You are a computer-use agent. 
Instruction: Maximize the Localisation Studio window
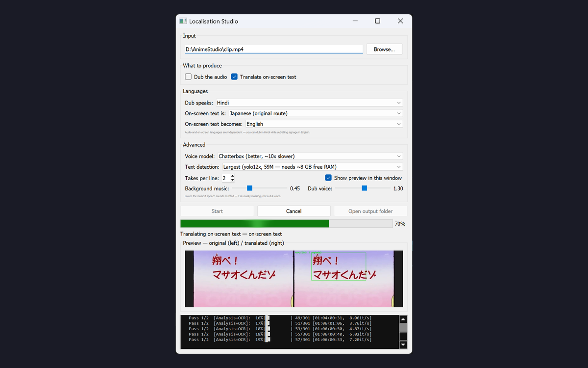tap(377, 21)
